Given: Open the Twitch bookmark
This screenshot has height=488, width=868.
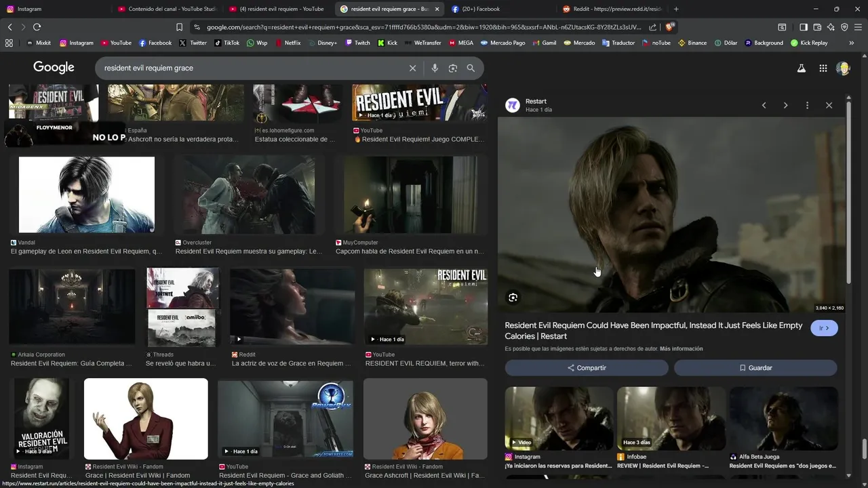Looking at the screenshot, I should point(358,43).
